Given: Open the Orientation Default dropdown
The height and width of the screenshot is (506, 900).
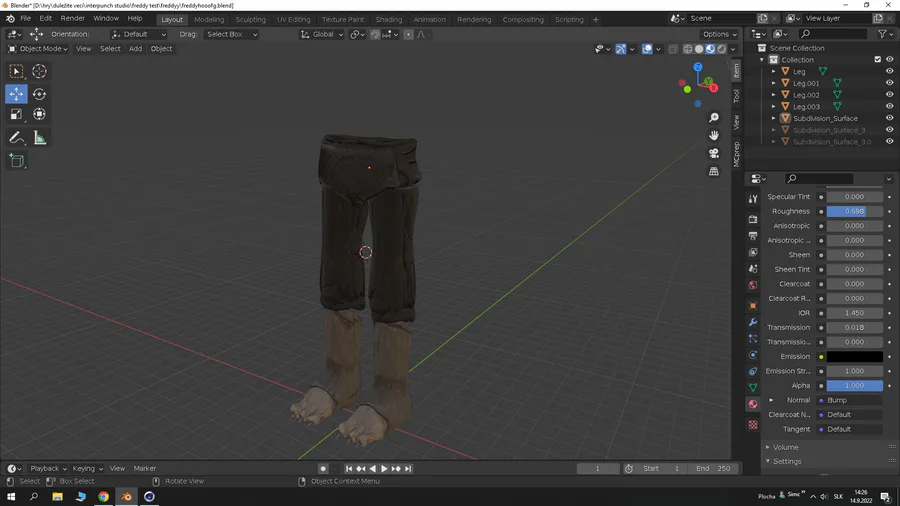Looking at the screenshot, I should click(138, 34).
